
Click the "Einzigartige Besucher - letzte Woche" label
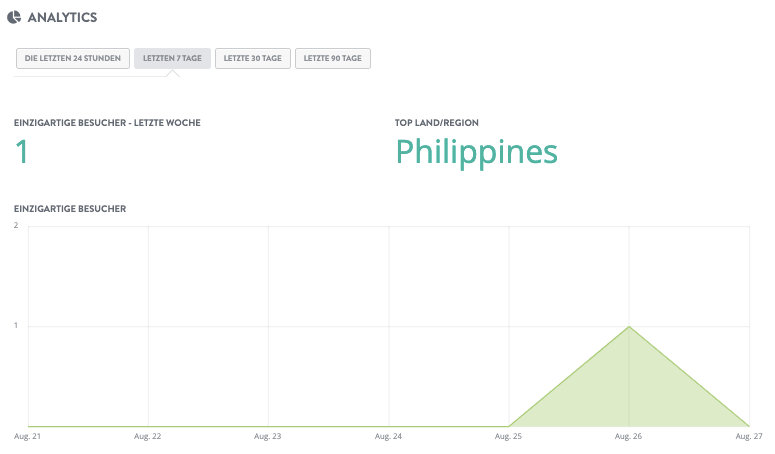coord(107,122)
